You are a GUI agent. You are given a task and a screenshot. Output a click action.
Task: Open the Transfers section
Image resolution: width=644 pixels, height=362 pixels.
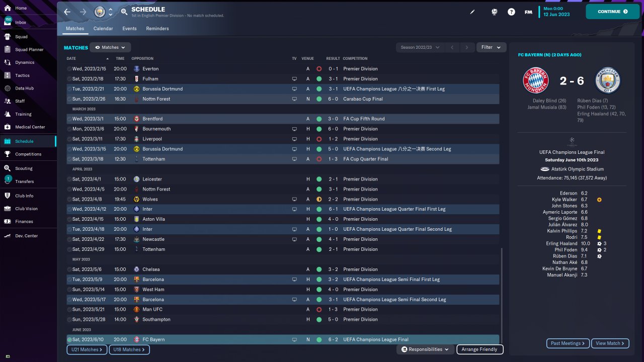pyautogui.click(x=25, y=182)
